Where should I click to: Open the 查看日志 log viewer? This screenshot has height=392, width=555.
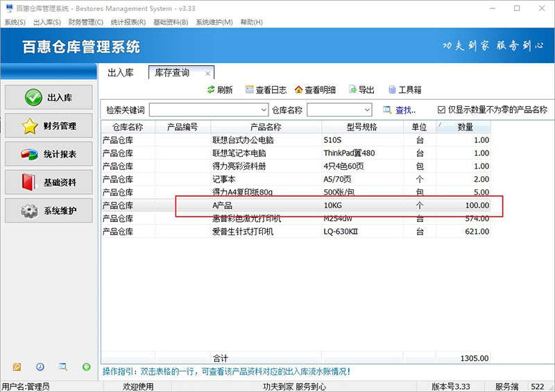tap(266, 90)
